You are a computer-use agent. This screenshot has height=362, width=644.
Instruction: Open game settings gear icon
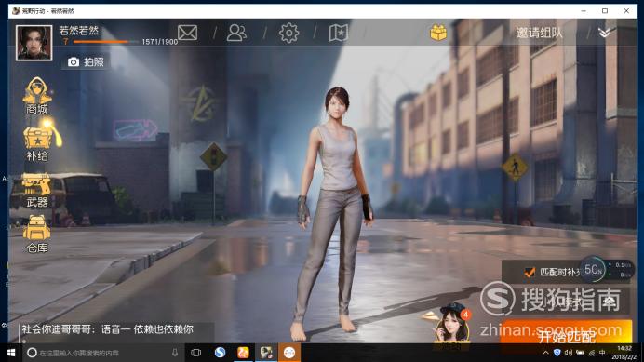coord(288,33)
